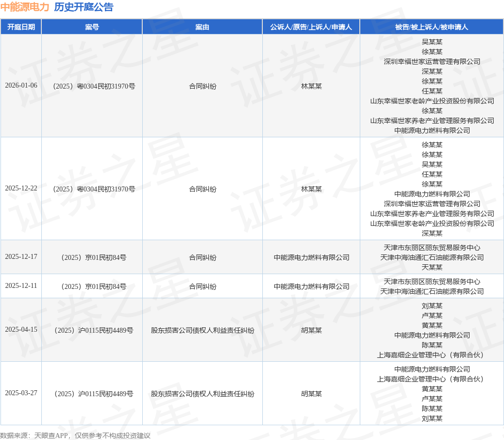Click defendant 任某某 in the 2025-12-22 row

tap(432, 174)
